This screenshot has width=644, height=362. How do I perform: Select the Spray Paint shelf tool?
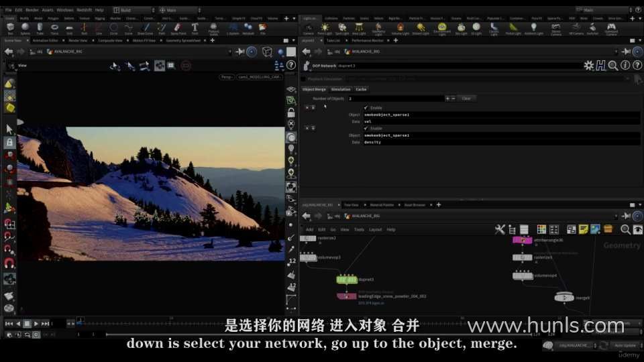(178, 28)
